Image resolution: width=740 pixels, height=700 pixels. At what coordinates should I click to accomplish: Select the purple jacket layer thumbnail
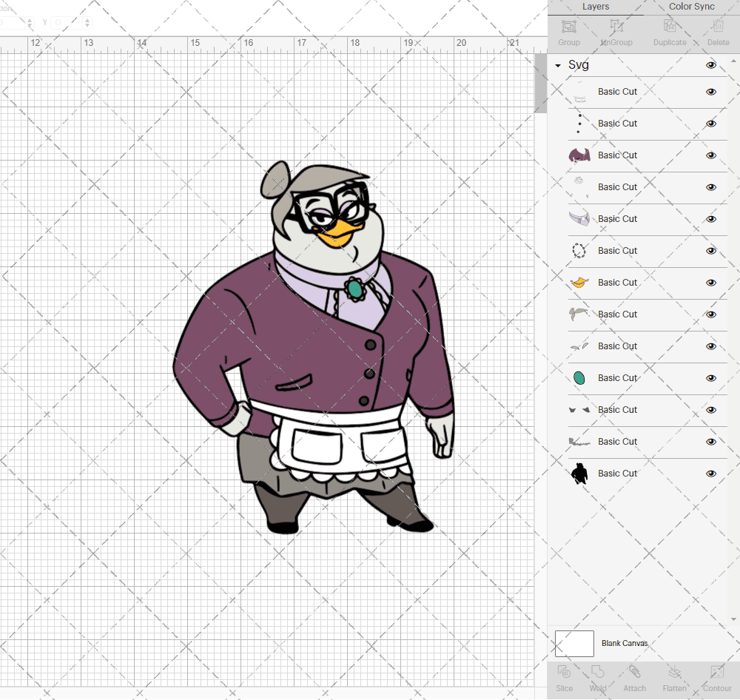[579, 155]
